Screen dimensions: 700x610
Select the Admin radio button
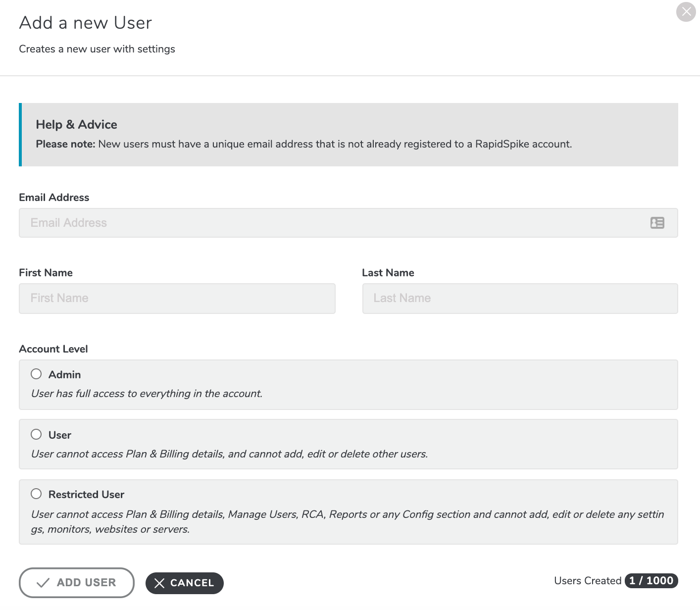(36, 374)
